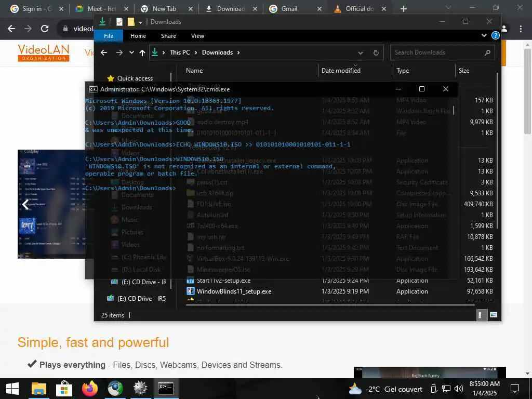532x399 pixels.
Task: Open the File menu in Explorer
Action: click(x=109, y=36)
